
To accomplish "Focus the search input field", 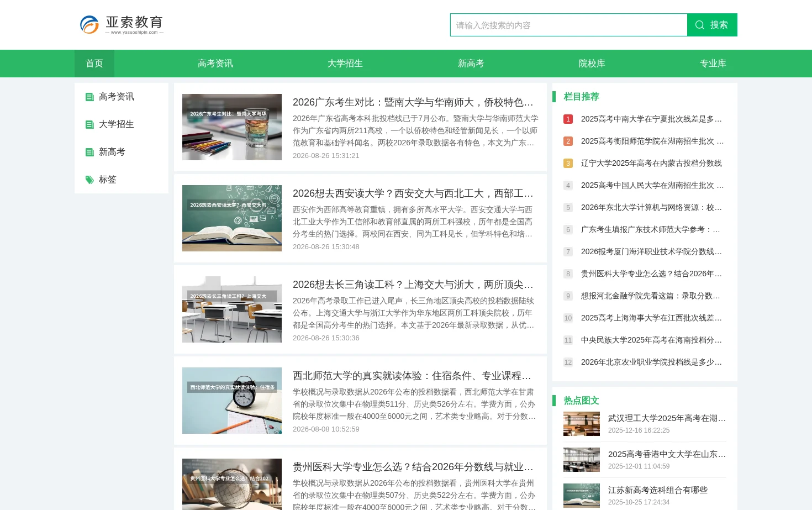I will pos(568,25).
